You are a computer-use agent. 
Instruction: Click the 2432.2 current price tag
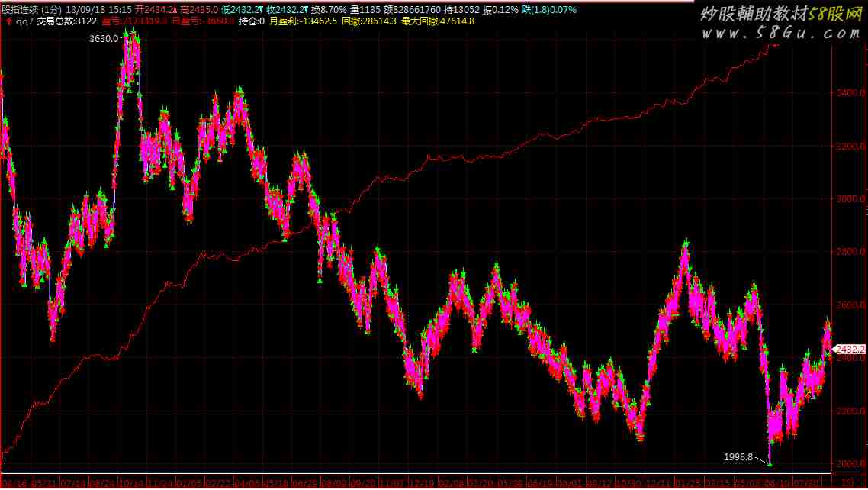[850, 350]
